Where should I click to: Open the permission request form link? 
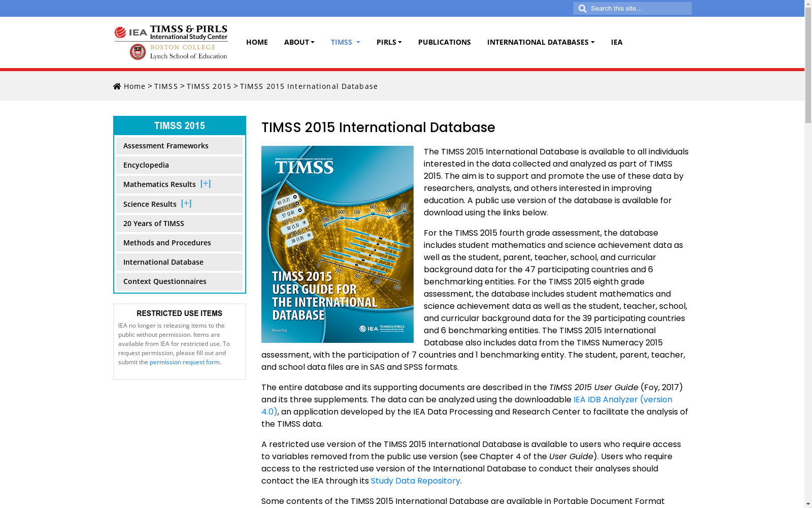coord(185,362)
